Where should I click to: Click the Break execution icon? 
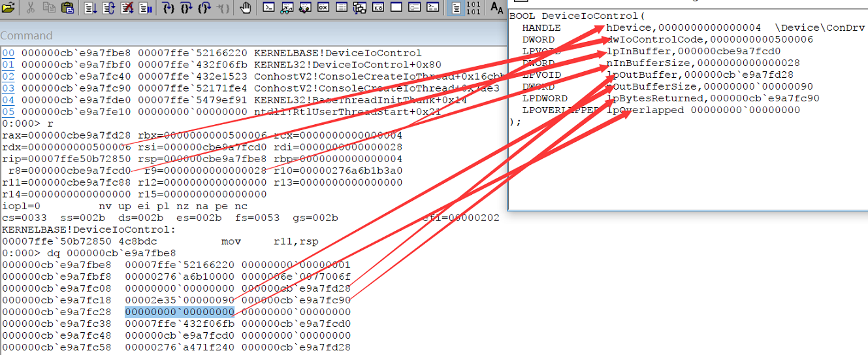pos(146,8)
